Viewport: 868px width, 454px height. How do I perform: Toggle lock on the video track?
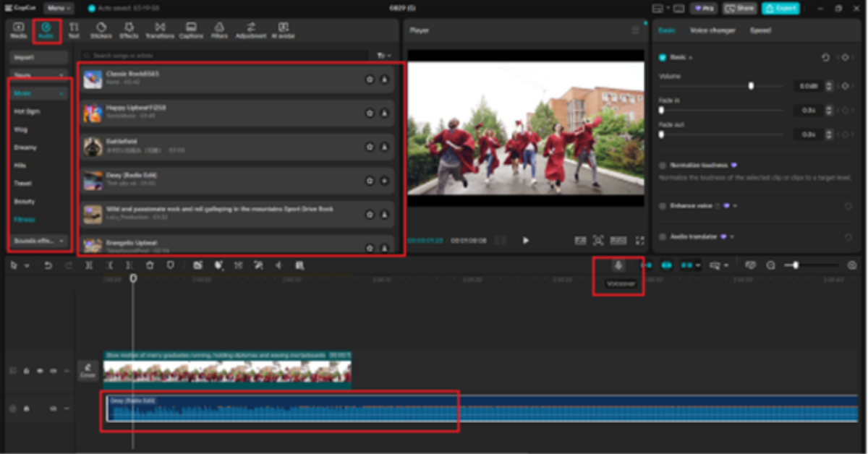26,371
